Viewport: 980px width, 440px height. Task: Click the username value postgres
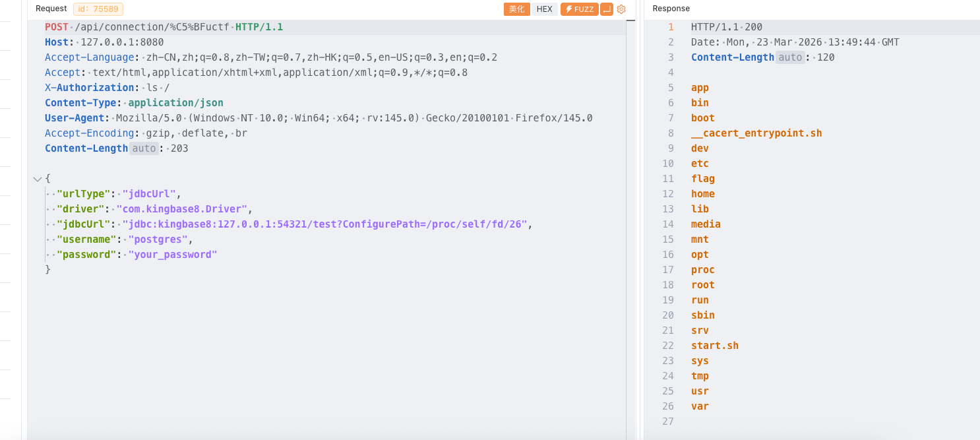158,239
